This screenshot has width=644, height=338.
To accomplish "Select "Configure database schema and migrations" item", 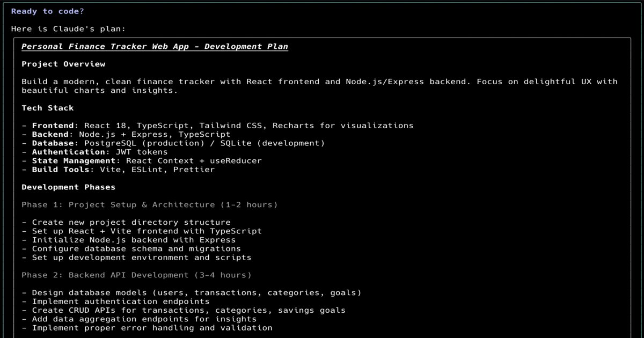I will coord(131,248).
